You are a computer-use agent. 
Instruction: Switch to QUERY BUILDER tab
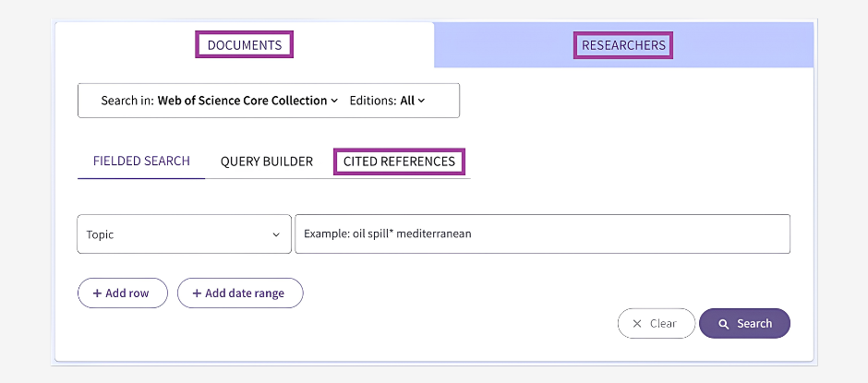click(x=267, y=162)
